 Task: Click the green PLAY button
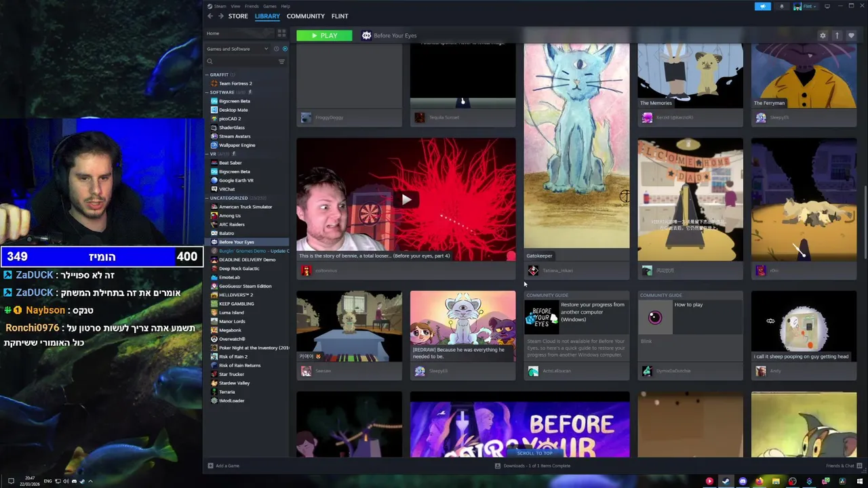coord(324,35)
